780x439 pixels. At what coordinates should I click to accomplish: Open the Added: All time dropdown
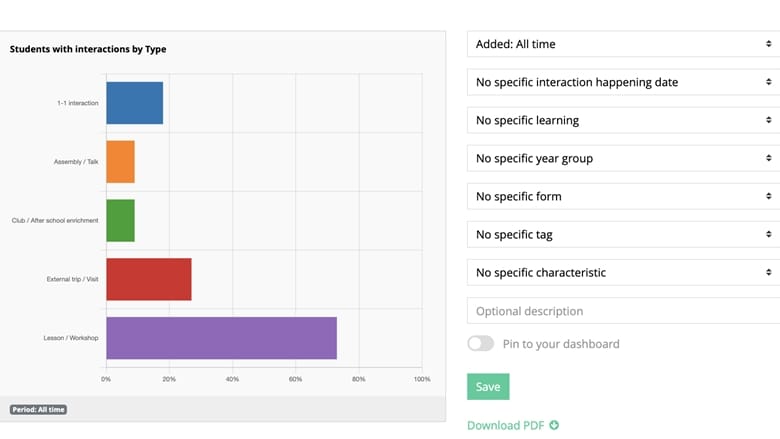click(622, 44)
